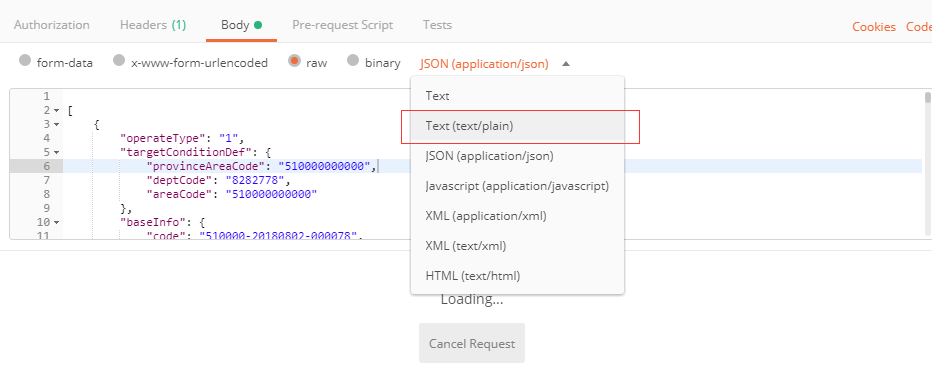
Task: Click the "510000000000" provinceAreaCode value
Action: [x=325, y=166]
